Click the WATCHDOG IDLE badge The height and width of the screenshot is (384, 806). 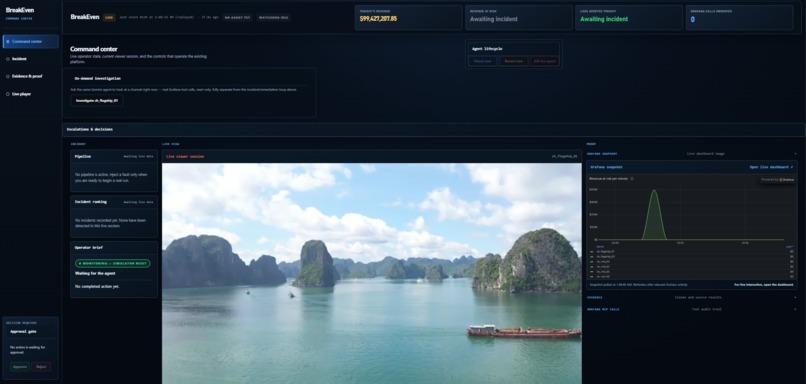click(x=274, y=17)
